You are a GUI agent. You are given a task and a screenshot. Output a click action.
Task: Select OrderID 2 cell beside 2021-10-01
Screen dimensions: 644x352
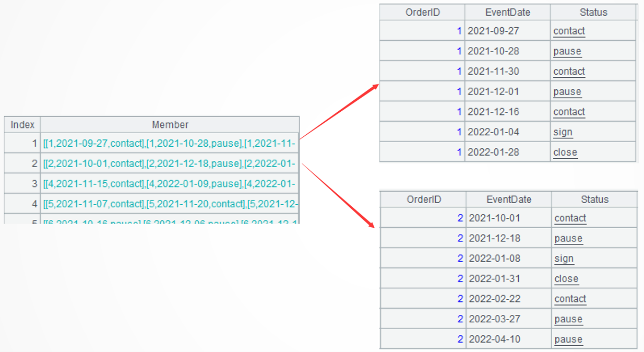coord(423,218)
